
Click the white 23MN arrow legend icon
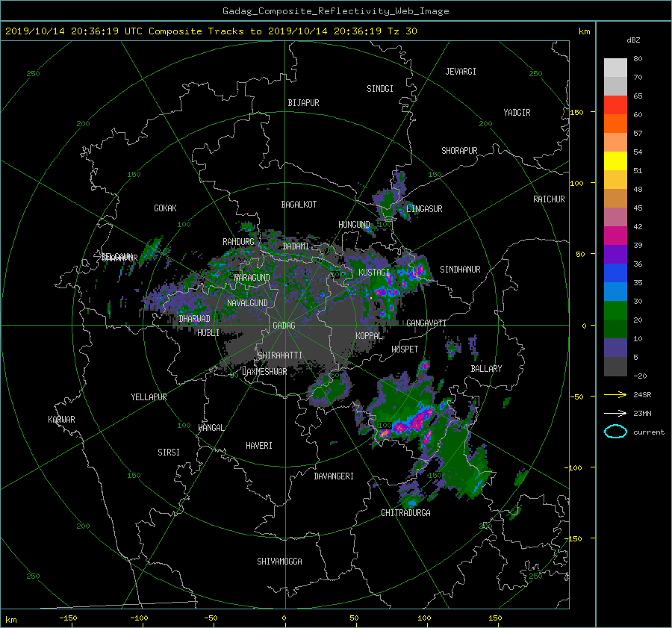[x=615, y=413]
